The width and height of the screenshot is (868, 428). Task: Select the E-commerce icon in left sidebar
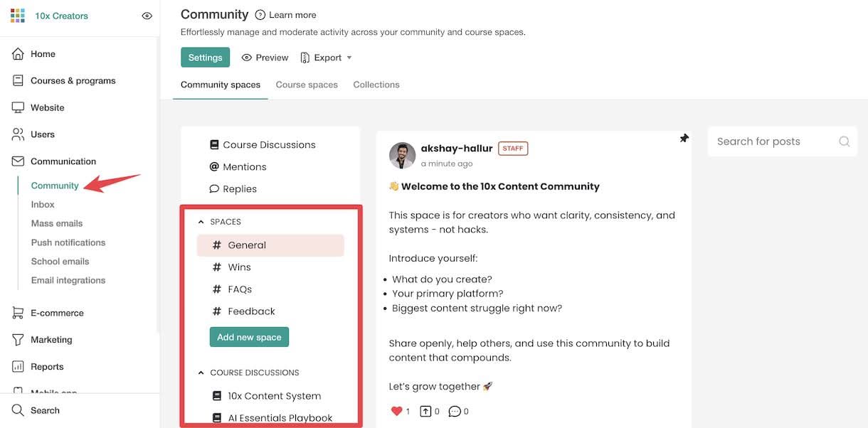(17, 312)
